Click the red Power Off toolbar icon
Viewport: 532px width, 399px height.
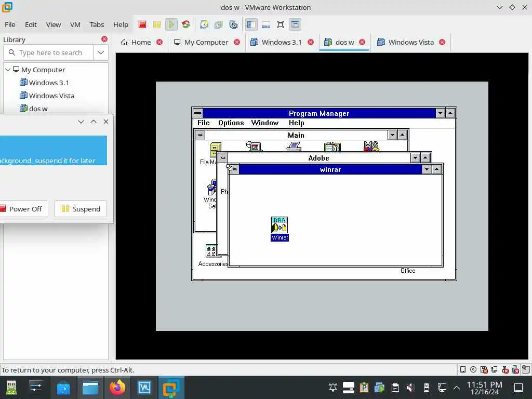point(142,24)
